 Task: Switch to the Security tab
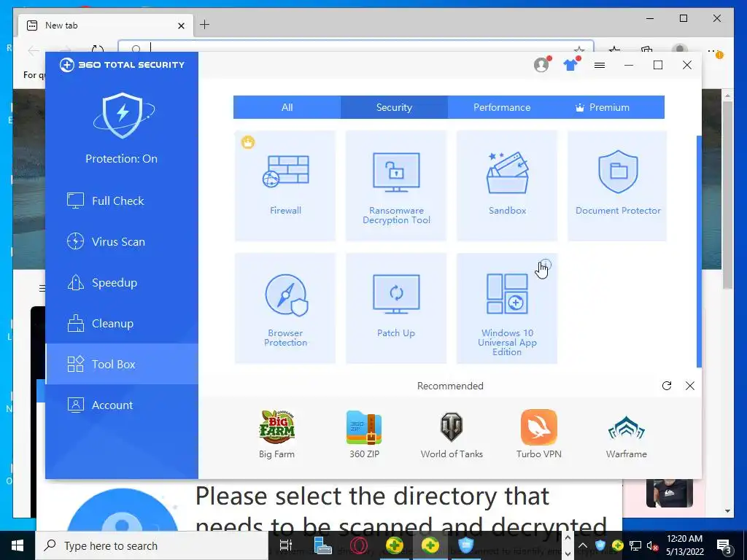(394, 107)
